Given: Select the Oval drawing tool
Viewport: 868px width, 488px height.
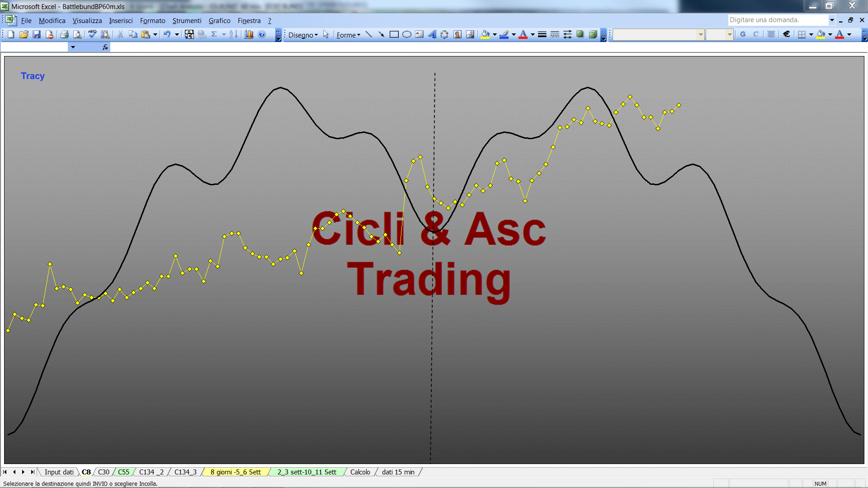Looking at the screenshot, I should click(x=407, y=34).
